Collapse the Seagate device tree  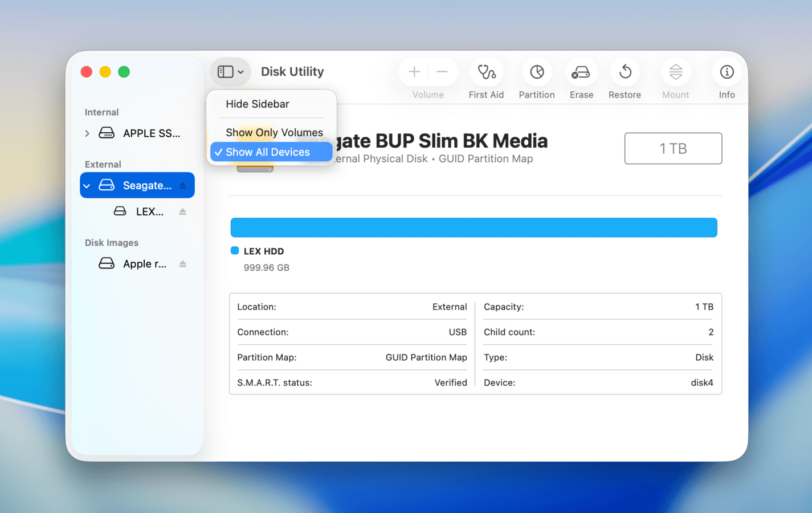pos(87,185)
